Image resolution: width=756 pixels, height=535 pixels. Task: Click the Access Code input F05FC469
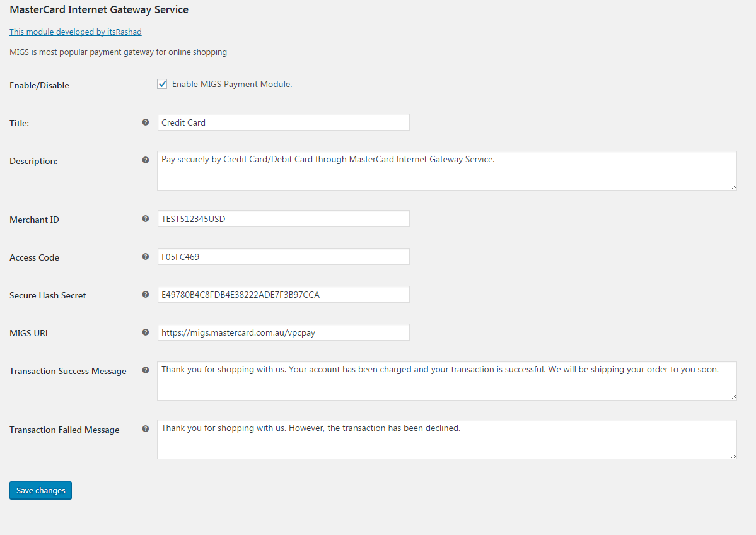284,257
